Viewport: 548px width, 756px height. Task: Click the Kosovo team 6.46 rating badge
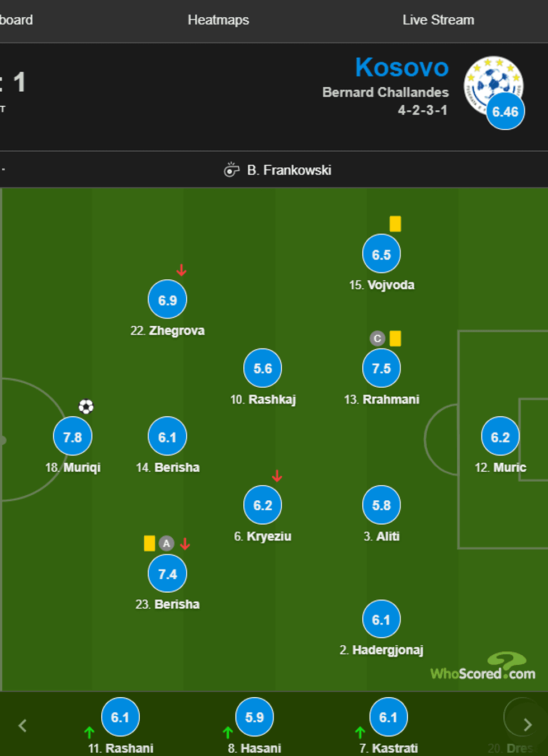click(x=505, y=112)
